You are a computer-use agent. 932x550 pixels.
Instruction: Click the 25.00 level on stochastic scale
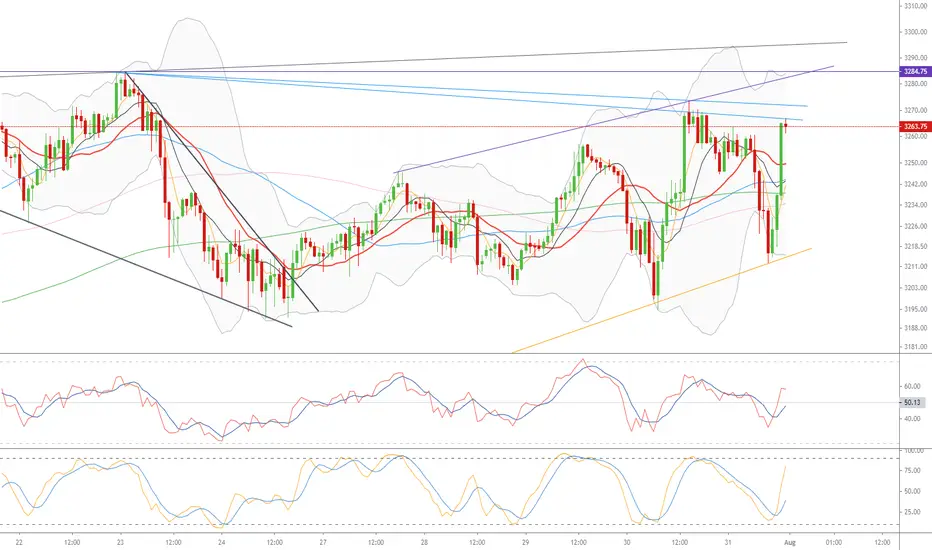[x=912, y=512]
